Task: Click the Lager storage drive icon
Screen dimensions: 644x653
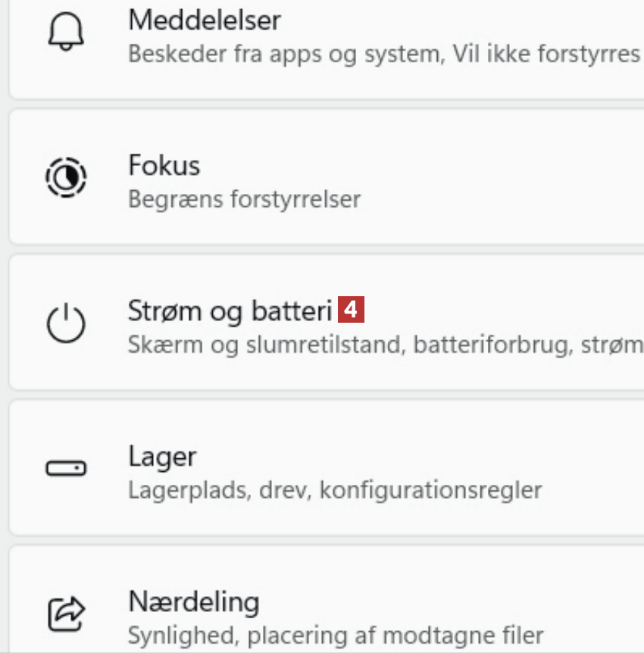Action: 66,469
